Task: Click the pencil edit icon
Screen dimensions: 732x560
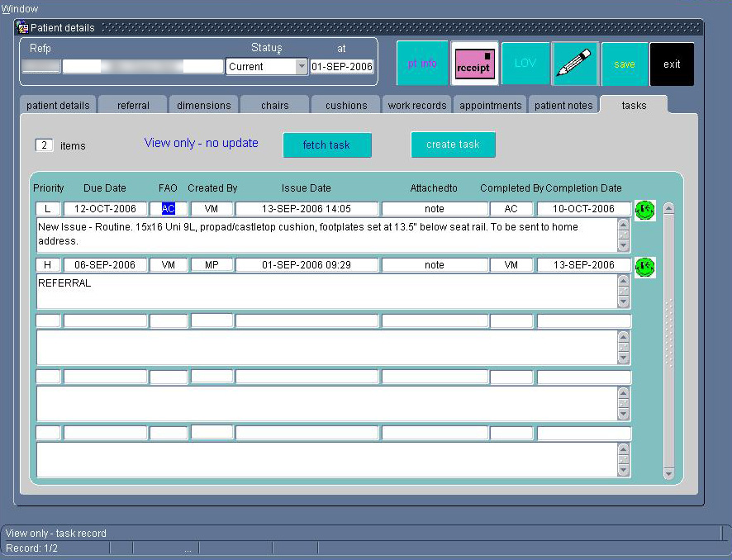Action: coord(574,64)
